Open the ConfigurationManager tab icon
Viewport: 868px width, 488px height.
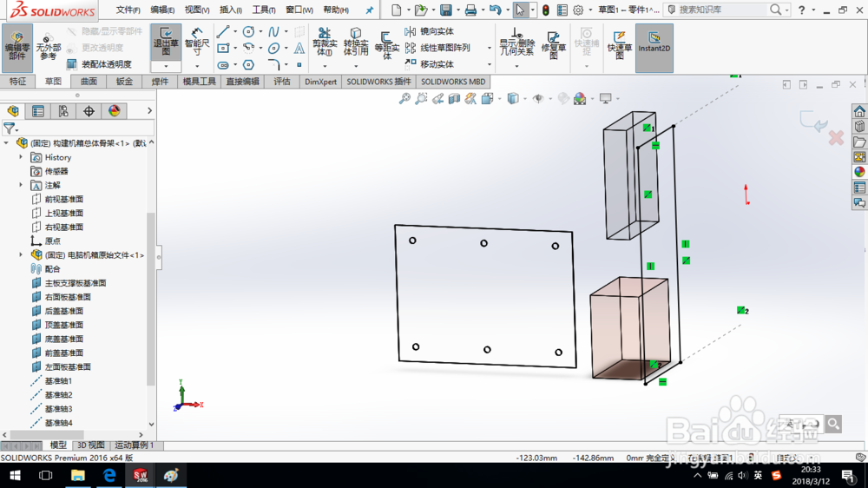63,111
